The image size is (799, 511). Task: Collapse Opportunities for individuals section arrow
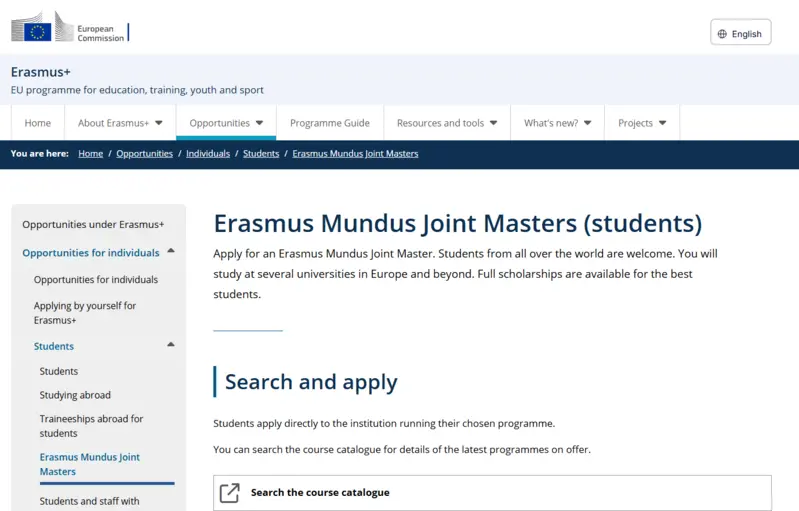(171, 251)
